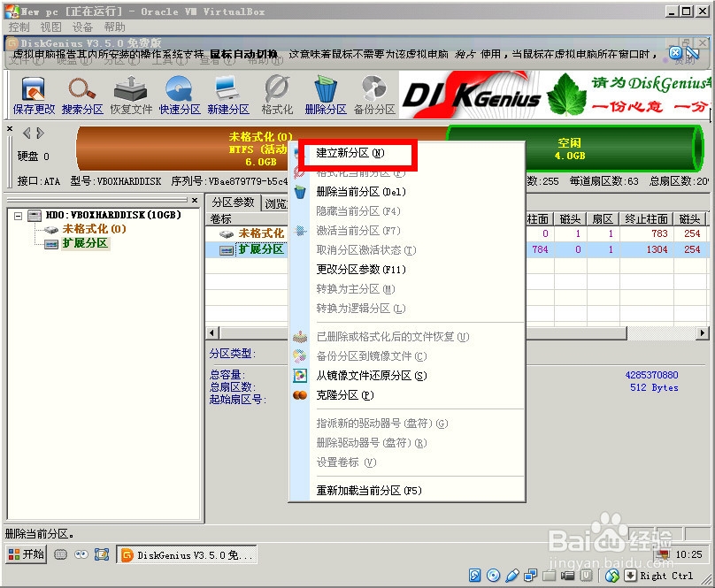Select HD0:VBOXHARDDISK(10GB) in the disk tree
Image resolution: width=715 pixels, height=588 pixels.
click(x=113, y=215)
